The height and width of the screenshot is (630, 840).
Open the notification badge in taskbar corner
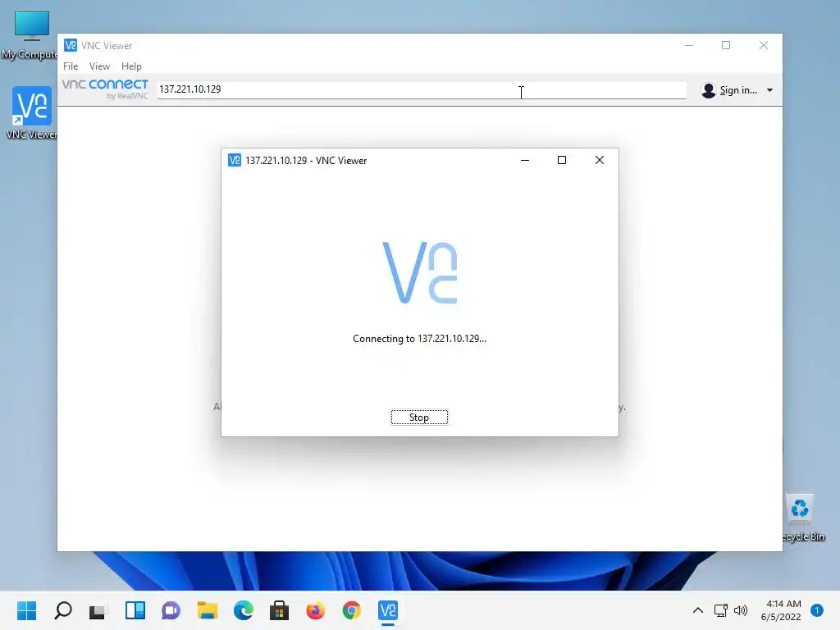816,610
